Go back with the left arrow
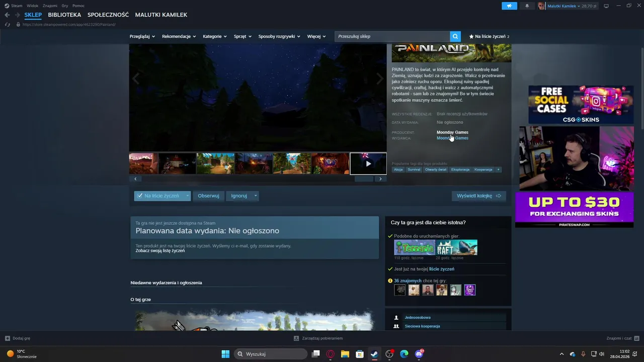Screen dimensions: 644x362 click(7, 15)
